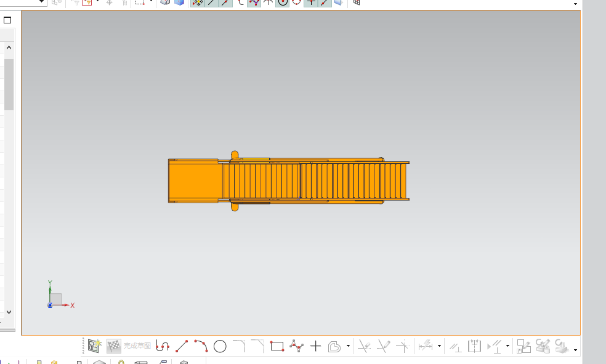Click left panel scrollbar up arrow
The image size is (606, 364).
click(9, 47)
